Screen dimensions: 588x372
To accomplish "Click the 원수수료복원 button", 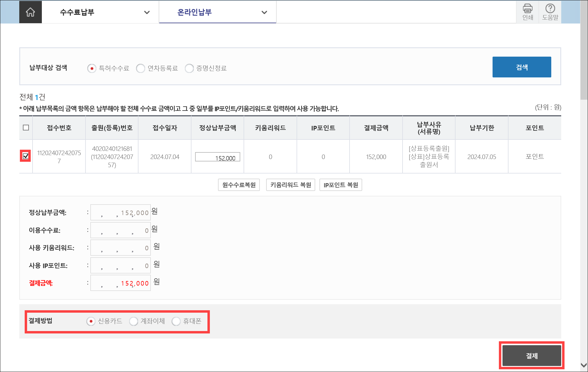I will point(239,185).
